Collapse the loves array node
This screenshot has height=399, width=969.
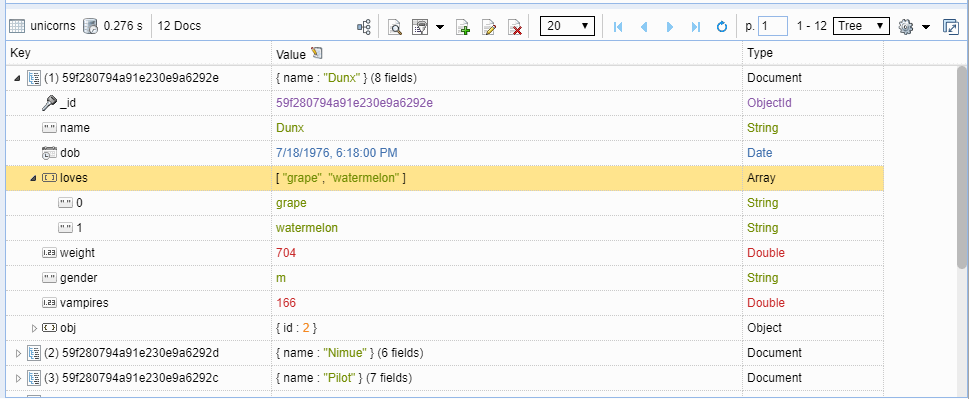(x=33, y=178)
